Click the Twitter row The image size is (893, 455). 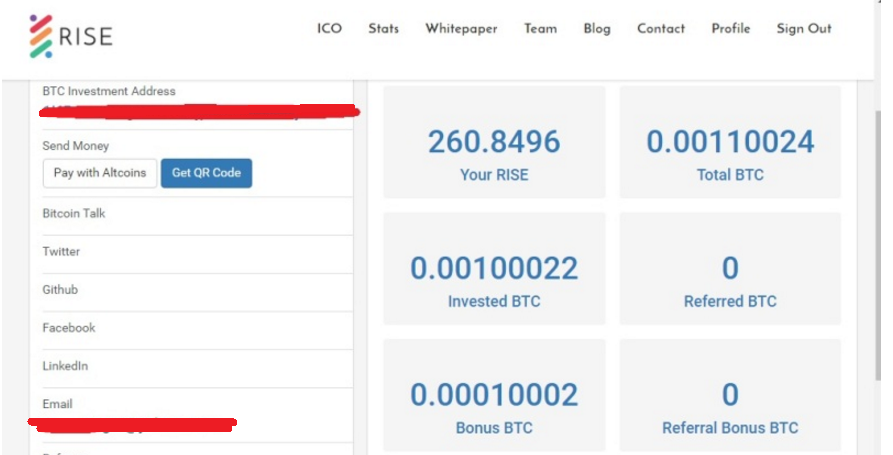click(x=197, y=252)
